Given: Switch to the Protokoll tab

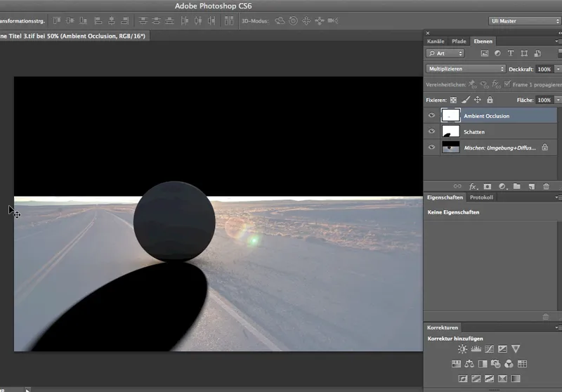Looking at the screenshot, I should pos(481,197).
